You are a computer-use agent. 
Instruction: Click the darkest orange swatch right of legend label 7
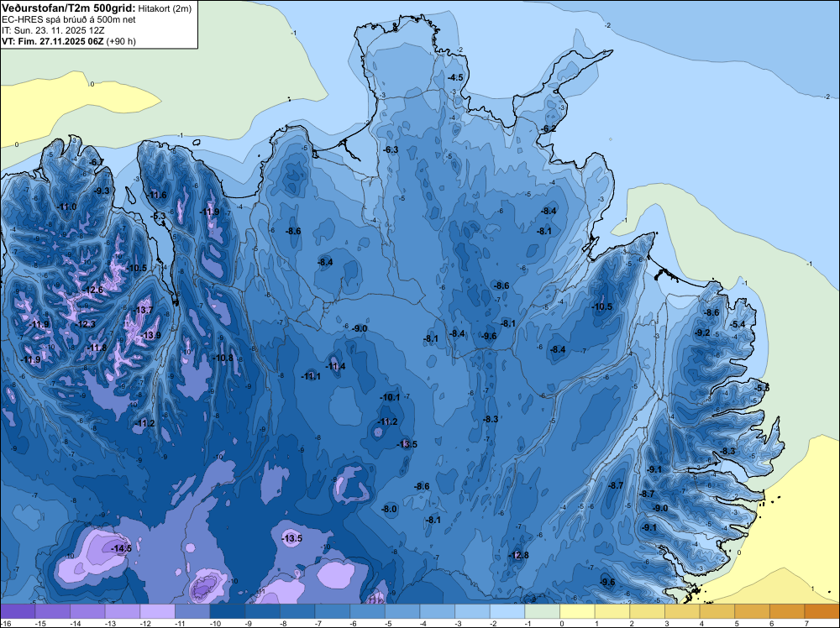822,611
